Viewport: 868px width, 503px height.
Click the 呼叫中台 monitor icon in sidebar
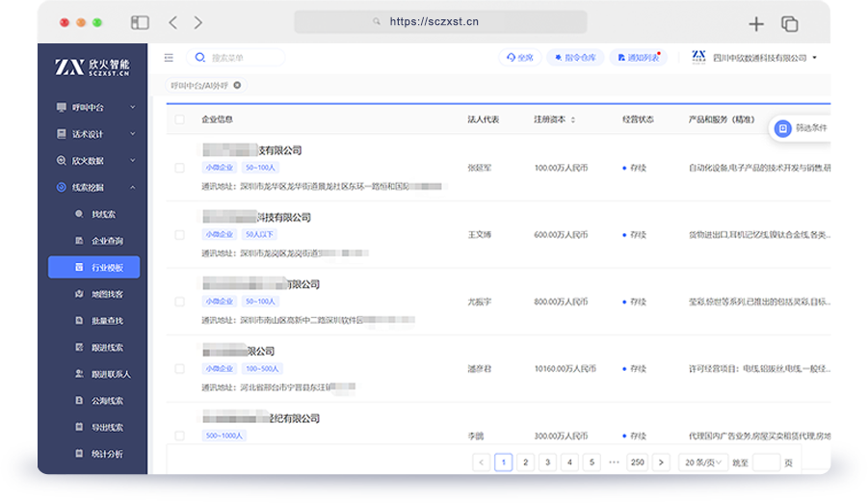coord(61,107)
